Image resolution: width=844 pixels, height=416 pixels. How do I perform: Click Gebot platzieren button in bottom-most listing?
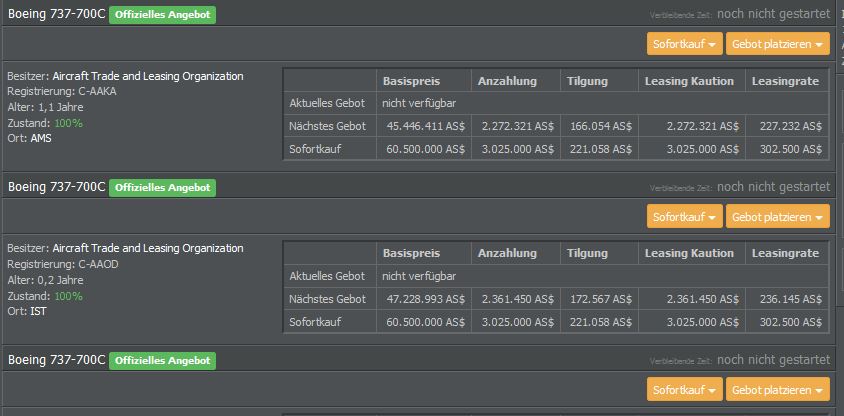point(777,389)
